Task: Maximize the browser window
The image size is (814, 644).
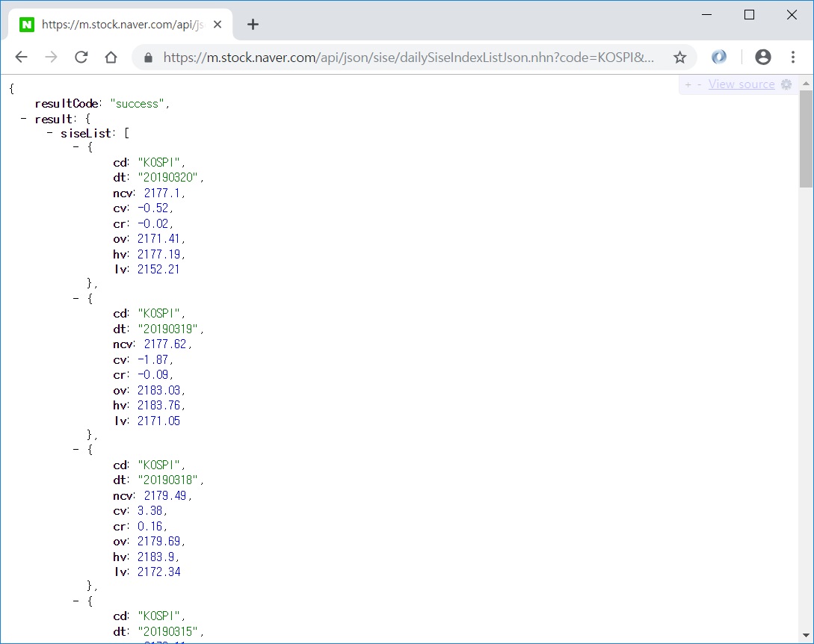Action: click(x=749, y=14)
